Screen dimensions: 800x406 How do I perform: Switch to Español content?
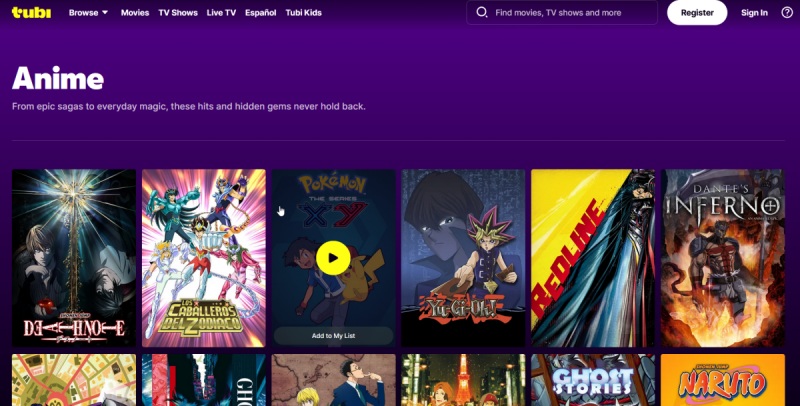pos(260,13)
